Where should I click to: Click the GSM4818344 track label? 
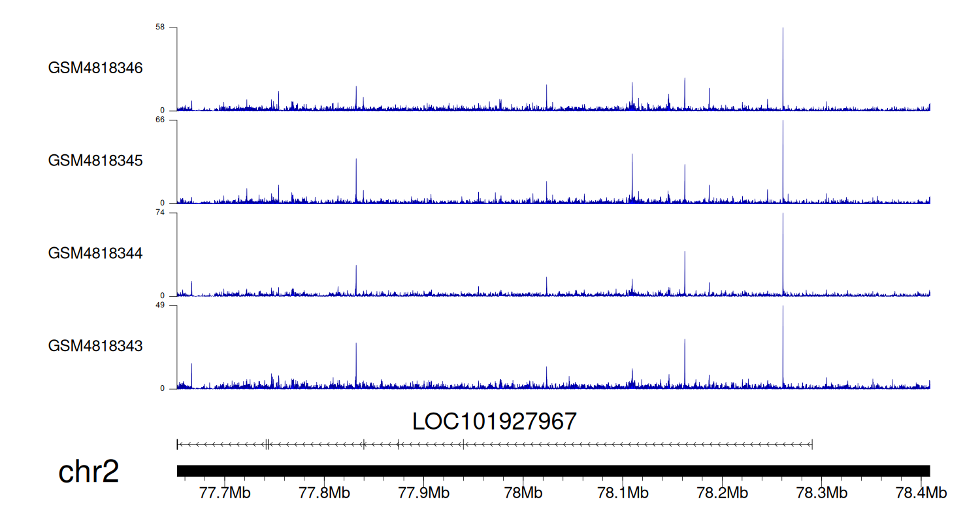coord(95,253)
